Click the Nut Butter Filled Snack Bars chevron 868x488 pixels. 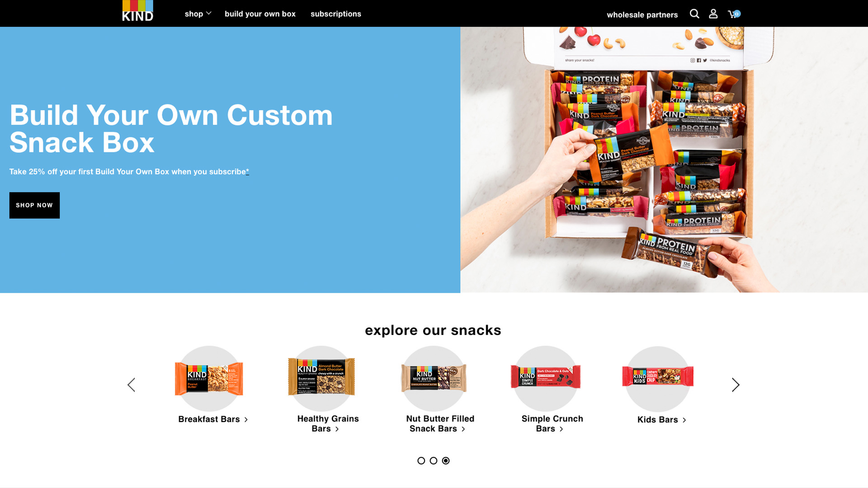(464, 429)
